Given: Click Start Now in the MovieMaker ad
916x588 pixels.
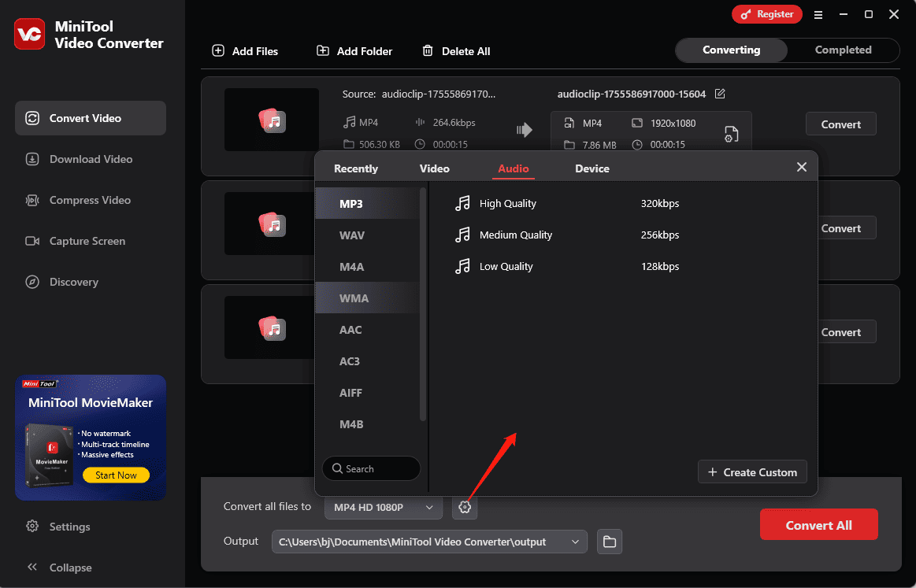Looking at the screenshot, I should pos(116,475).
